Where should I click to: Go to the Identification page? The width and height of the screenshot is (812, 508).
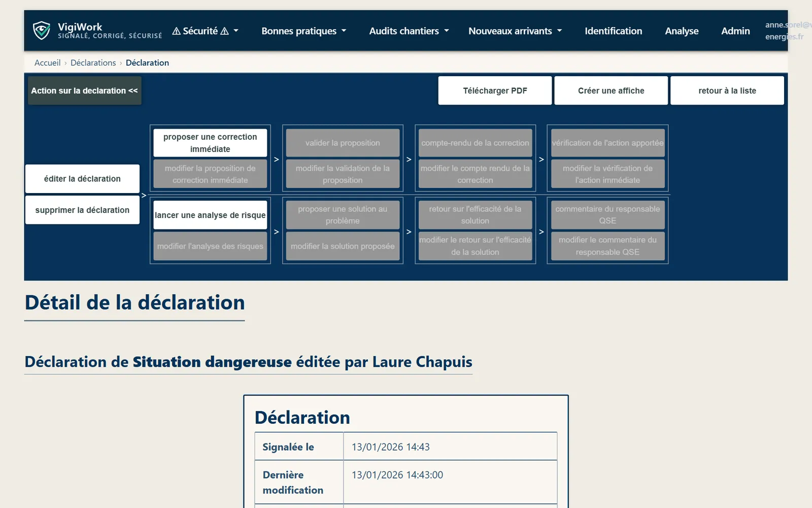pyautogui.click(x=613, y=31)
